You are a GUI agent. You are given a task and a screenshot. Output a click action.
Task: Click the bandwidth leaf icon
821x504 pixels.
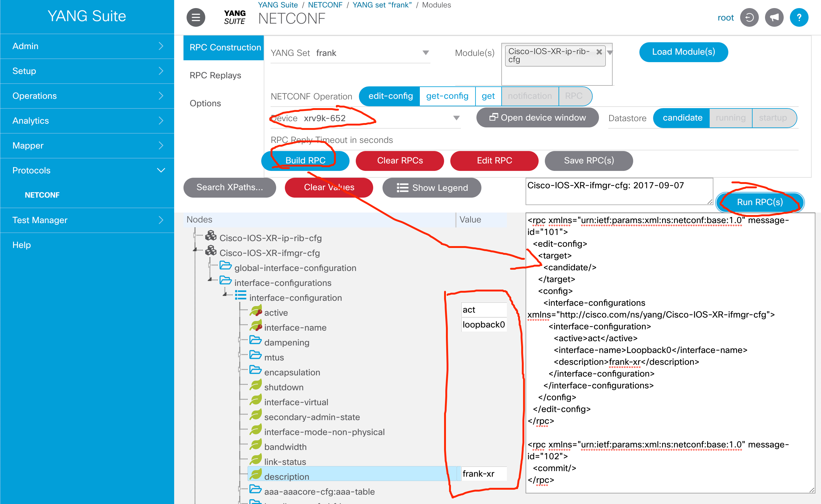point(256,445)
